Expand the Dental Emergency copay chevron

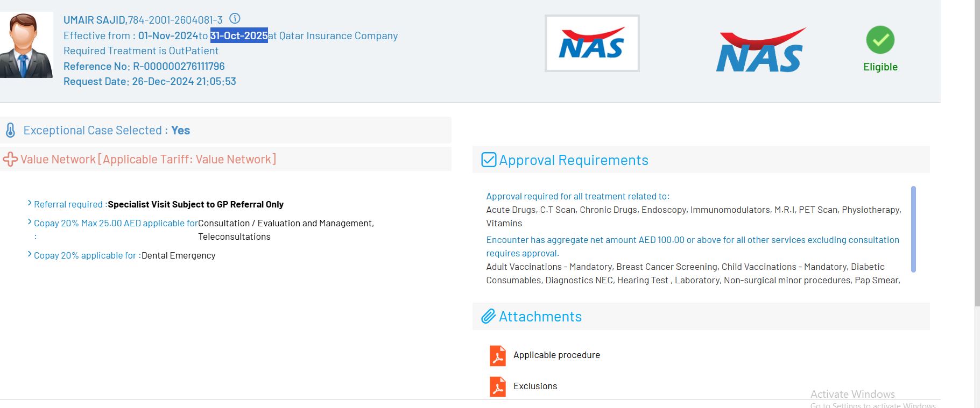(30, 254)
